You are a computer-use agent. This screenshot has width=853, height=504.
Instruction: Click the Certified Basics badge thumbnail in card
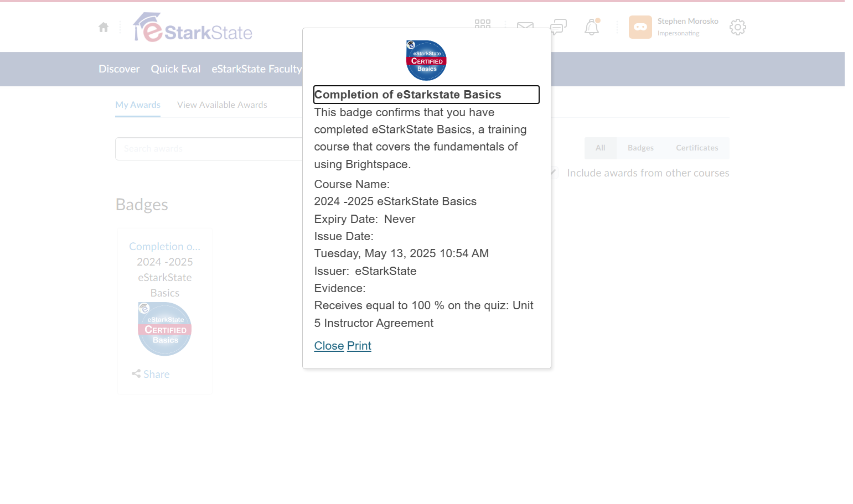pos(165,329)
